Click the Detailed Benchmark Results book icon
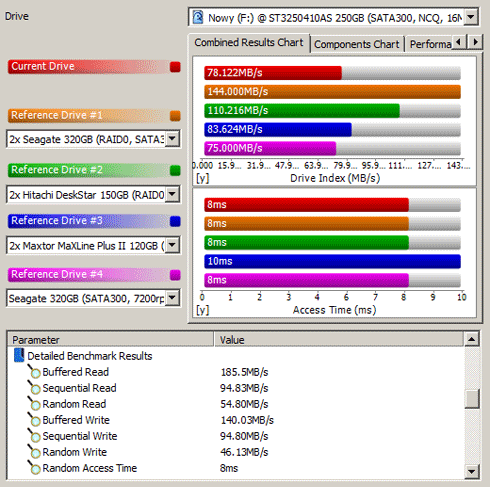Image resolution: width=490 pixels, height=487 pixels. 19,355
